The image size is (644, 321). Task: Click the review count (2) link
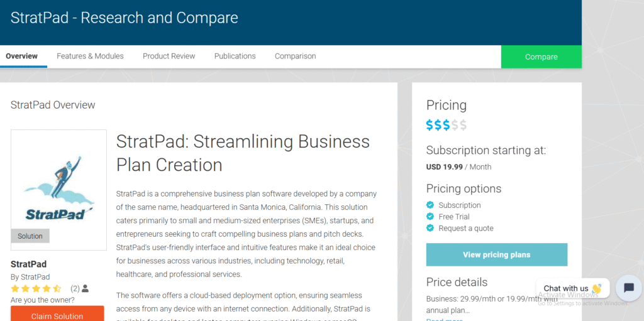[x=75, y=288]
